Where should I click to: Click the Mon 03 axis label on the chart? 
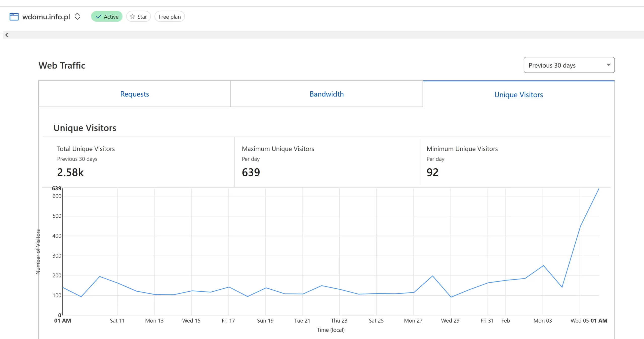click(543, 321)
